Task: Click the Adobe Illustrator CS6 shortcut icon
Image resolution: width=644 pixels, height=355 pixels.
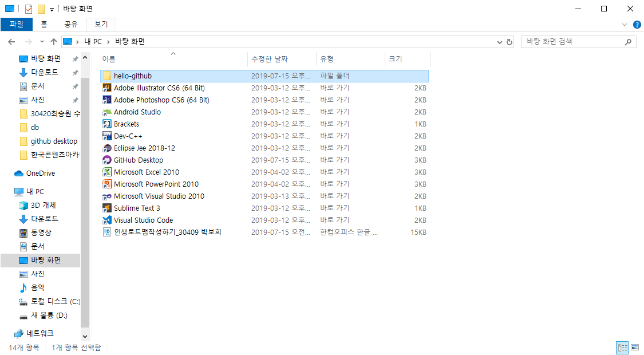Action: 107,88
